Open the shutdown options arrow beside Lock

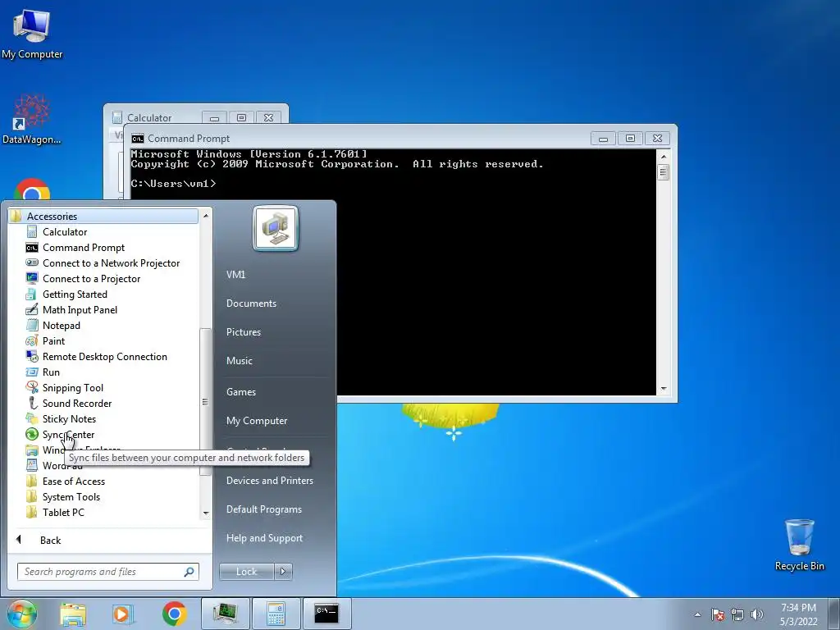(x=283, y=572)
